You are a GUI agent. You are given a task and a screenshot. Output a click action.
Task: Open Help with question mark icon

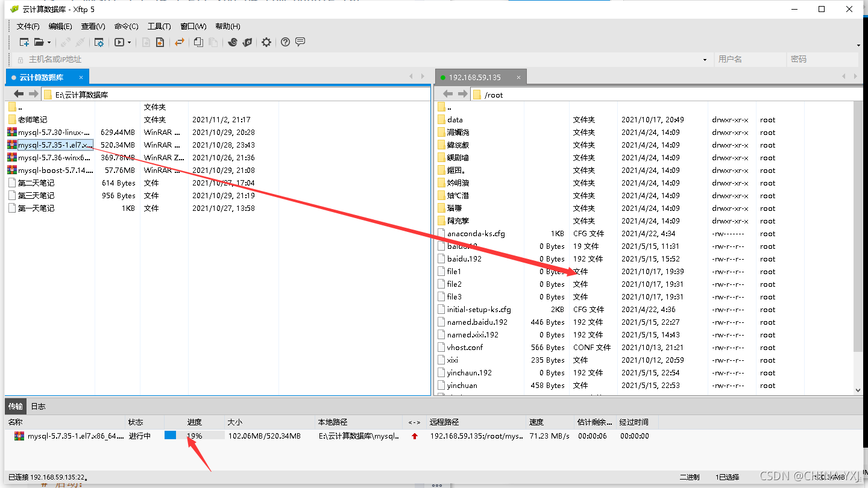pyautogui.click(x=285, y=42)
